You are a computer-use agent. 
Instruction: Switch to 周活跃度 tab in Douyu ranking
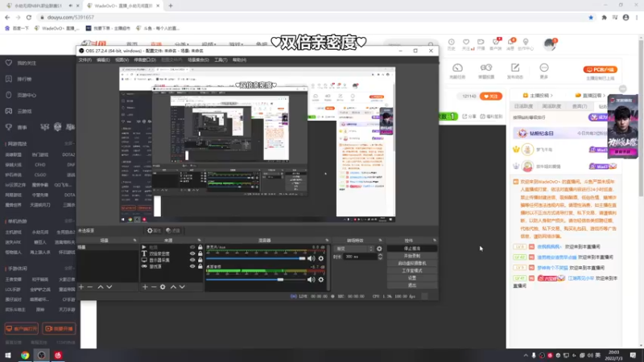point(551,106)
